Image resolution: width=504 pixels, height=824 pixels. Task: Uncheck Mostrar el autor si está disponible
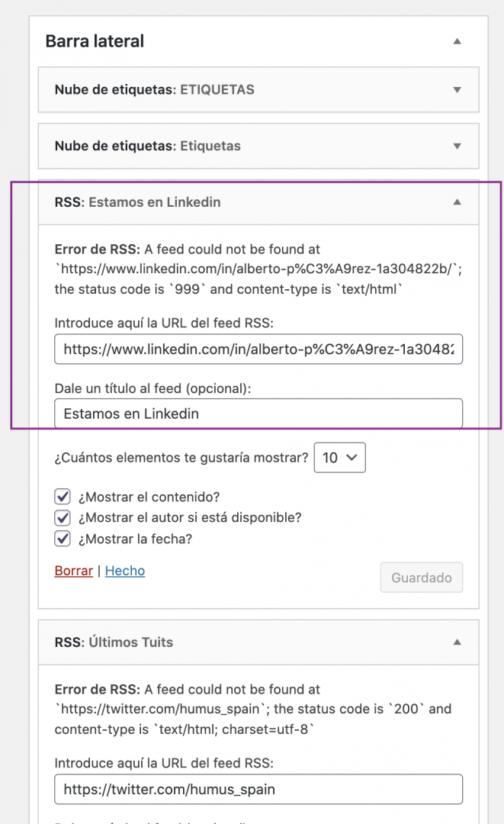(x=63, y=517)
